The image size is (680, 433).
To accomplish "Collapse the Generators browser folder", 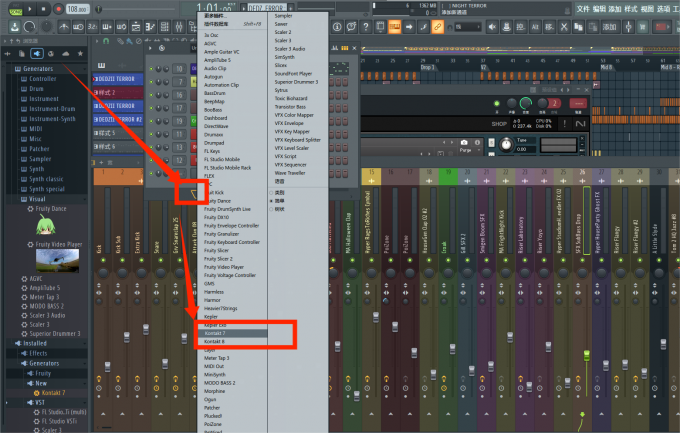I will click(38, 69).
